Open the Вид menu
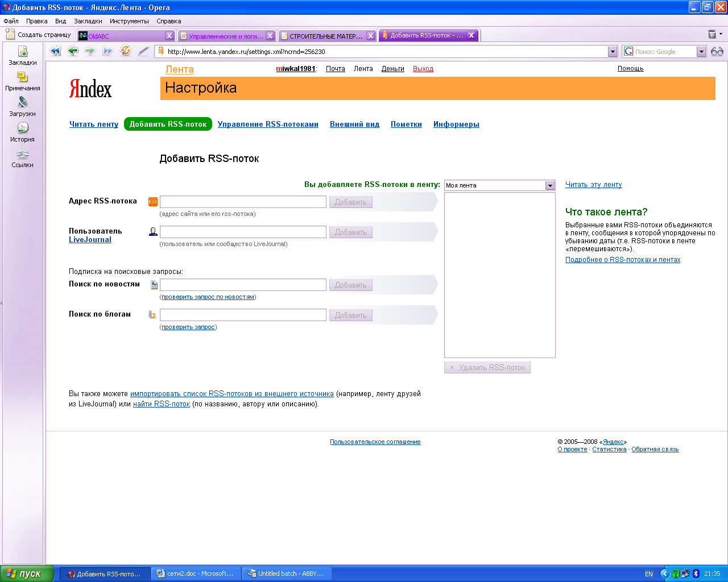The height and width of the screenshot is (582, 728). pos(61,21)
